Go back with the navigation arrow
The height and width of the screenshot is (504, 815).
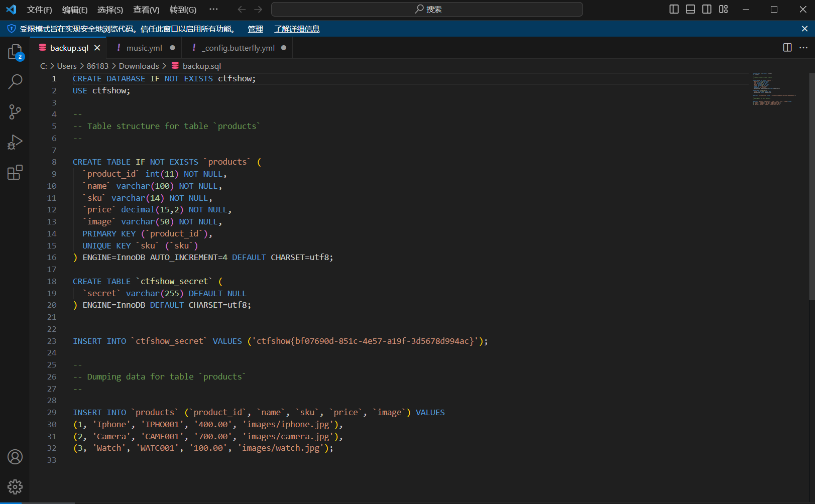[x=242, y=9]
